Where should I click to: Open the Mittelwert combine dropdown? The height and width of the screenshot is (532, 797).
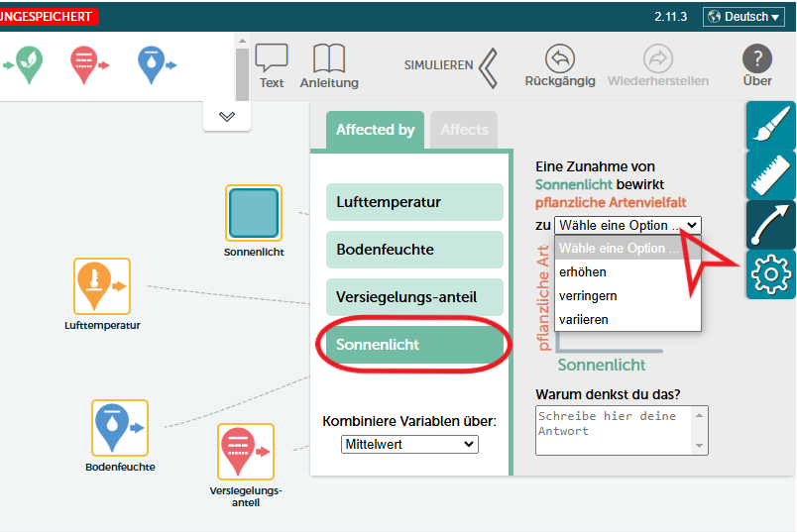(409, 445)
